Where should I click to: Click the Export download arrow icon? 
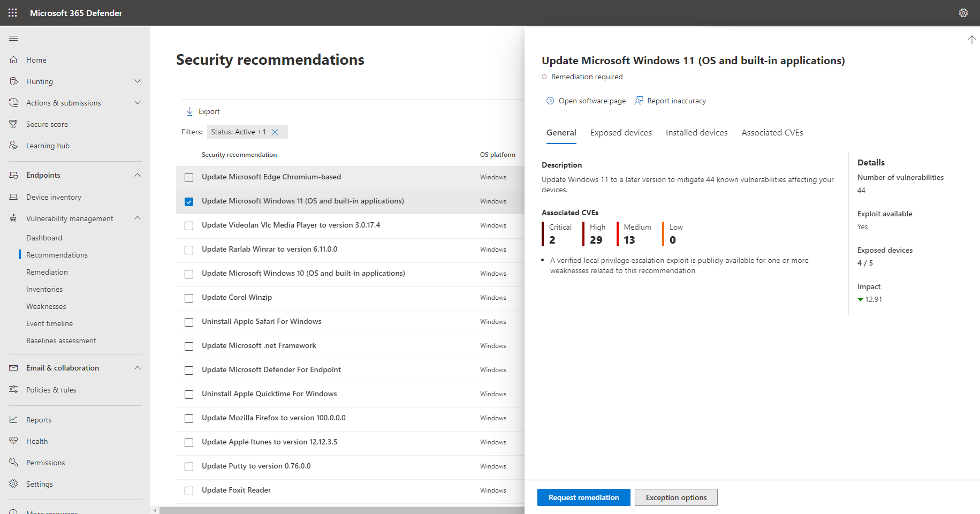189,111
